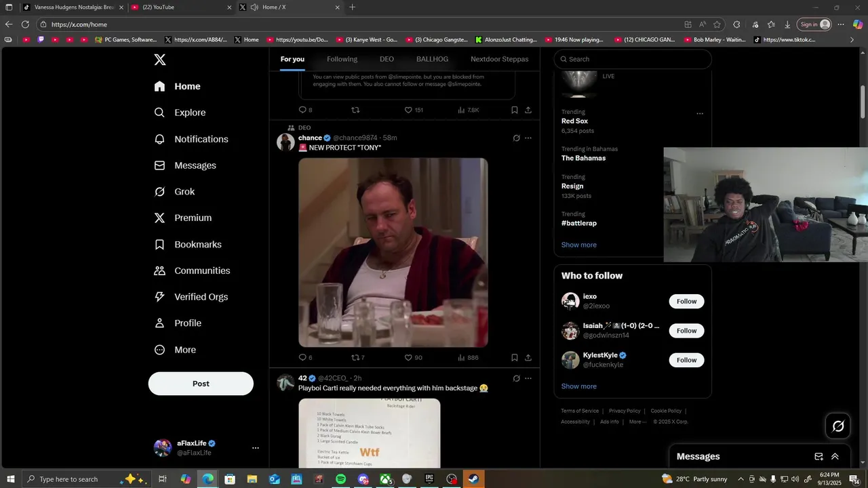Screen dimensions: 868x488
Task: Open Premium in the sidebar
Action: [183, 218]
